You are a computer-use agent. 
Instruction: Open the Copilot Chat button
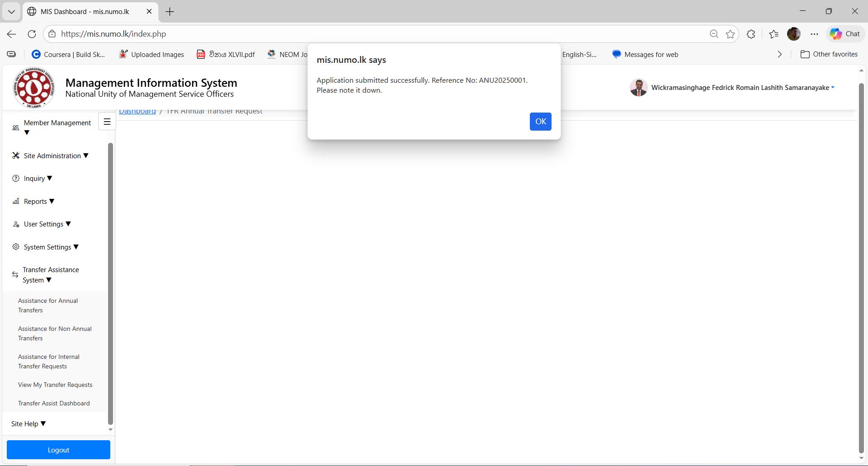click(x=844, y=34)
